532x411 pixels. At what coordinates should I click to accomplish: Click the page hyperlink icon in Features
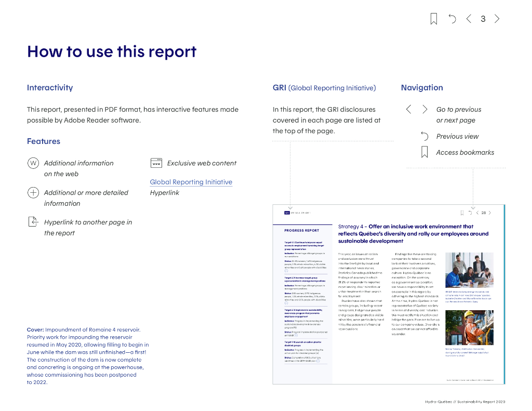[33, 222]
